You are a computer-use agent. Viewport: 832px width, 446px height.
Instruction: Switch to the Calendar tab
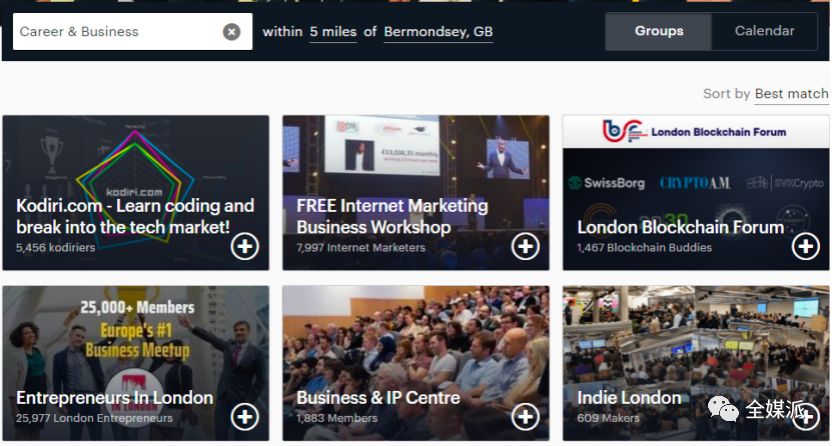tap(764, 31)
